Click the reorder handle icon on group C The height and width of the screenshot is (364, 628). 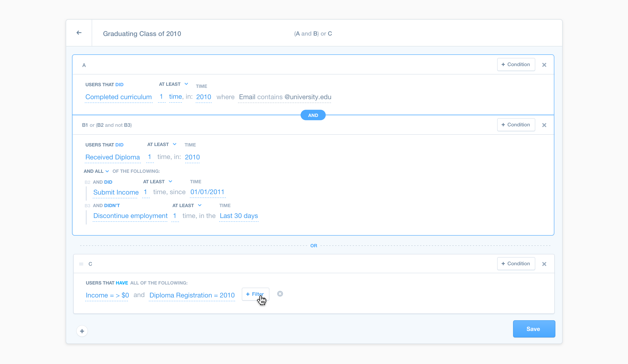point(81,263)
